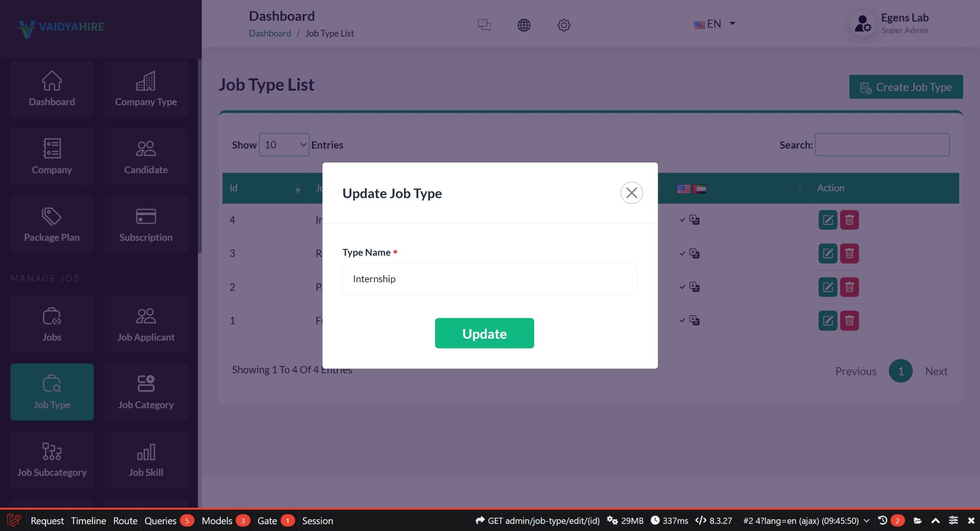Open the Show entries count dropdown
This screenshot has width=980, height=531.
click(x=284, y=145)
